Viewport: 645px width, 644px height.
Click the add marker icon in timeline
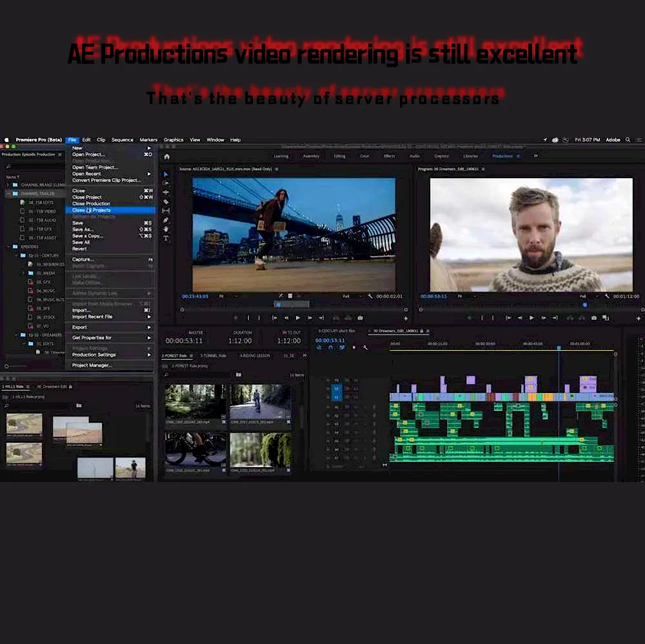point(353,348)
